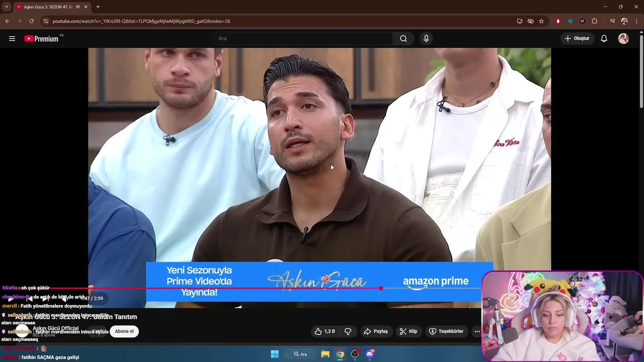
Task: Open Chrome media controls icon
Action: click(x=612, y=21)
